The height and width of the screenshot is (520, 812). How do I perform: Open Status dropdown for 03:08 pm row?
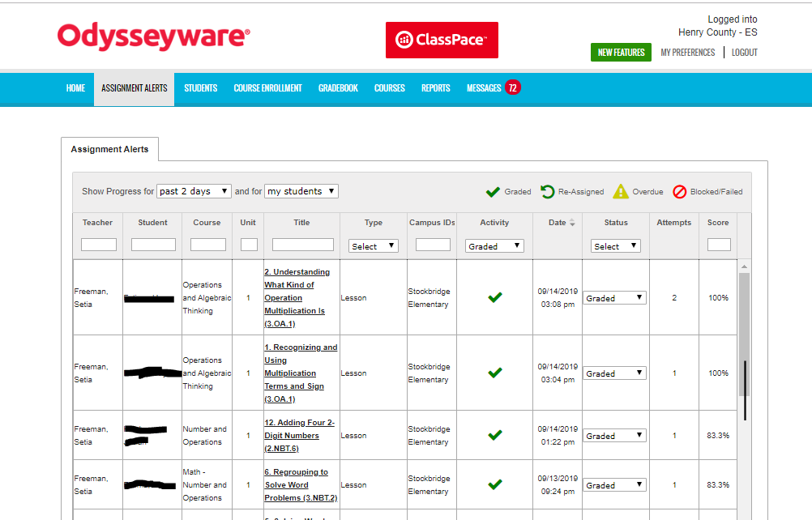[615, 298]
